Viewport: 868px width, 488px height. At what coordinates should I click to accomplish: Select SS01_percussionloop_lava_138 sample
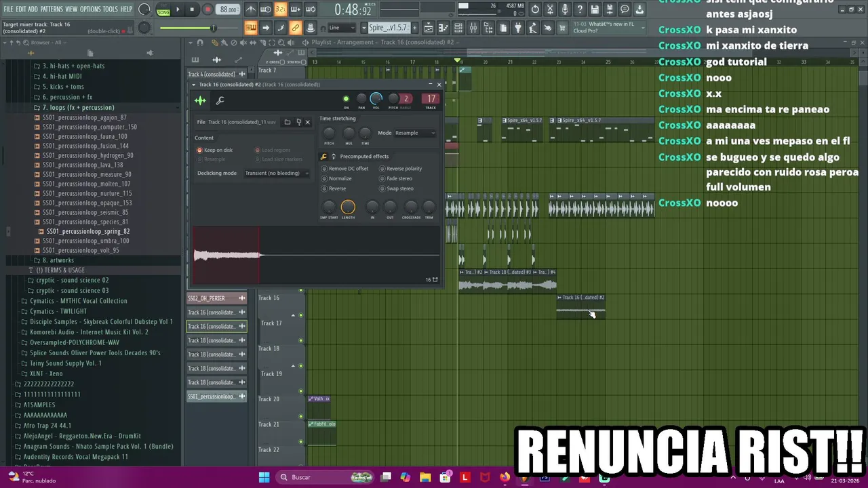[82, 165]
